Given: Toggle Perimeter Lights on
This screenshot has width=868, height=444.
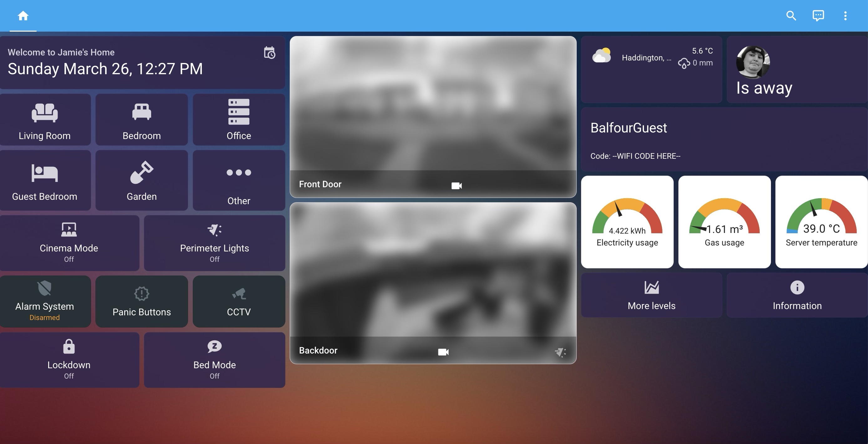Looking at the screenshot, I should 214,243.
